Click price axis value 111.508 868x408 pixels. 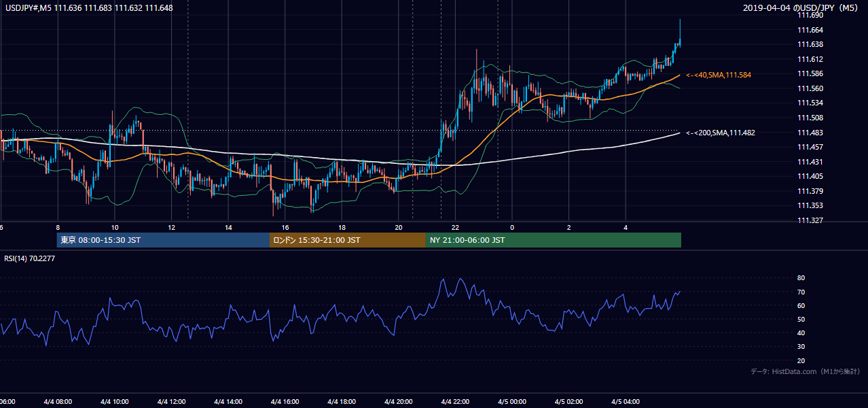pos(810,118)
